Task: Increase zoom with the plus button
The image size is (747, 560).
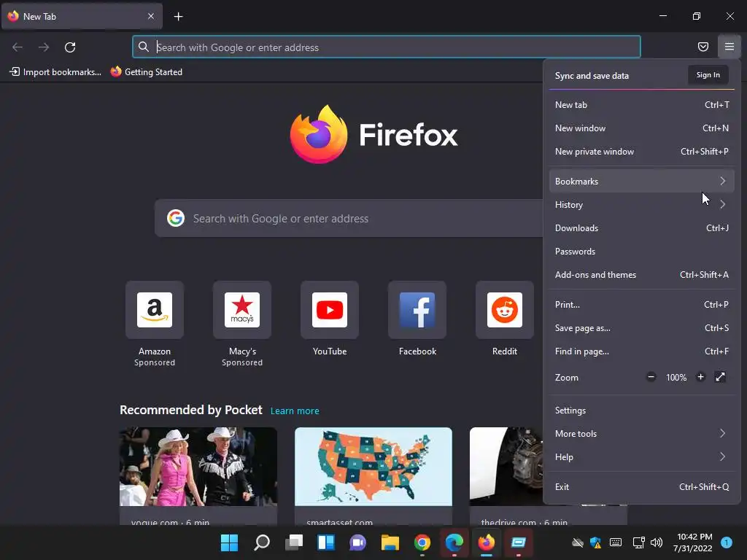Action: (x=700, y=377)
